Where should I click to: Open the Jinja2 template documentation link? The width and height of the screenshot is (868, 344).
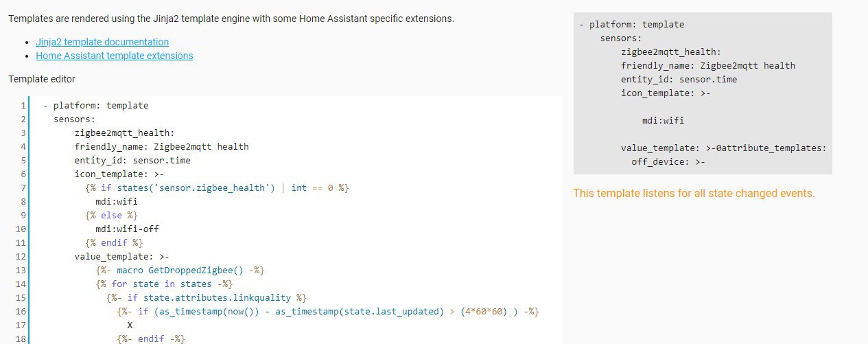pos(102,42)
